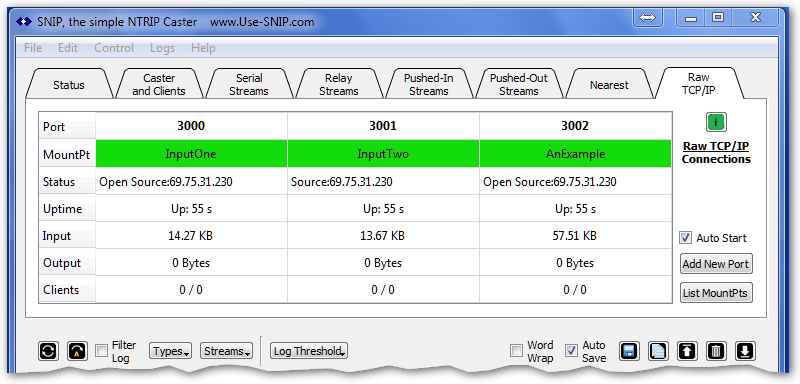Enable the Word Wrap checkbox
Viewport: 800px width, 384px height.
517,351
